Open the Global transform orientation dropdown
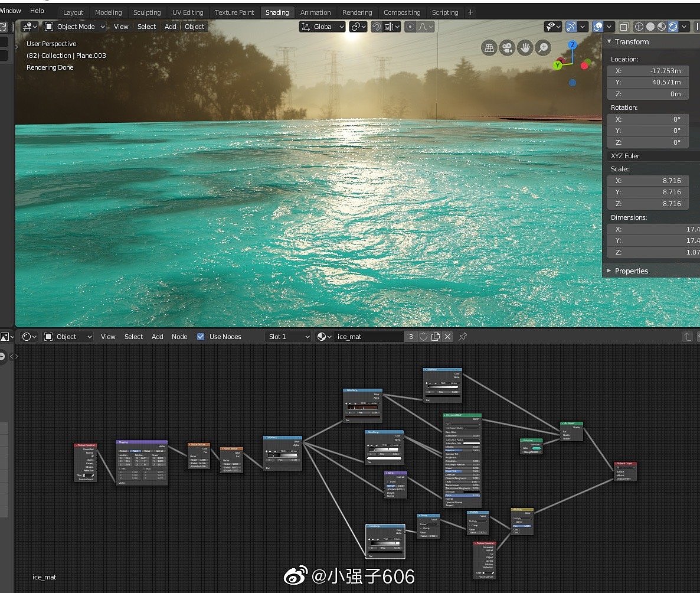700x593 pixels. [x=322, y=26]
